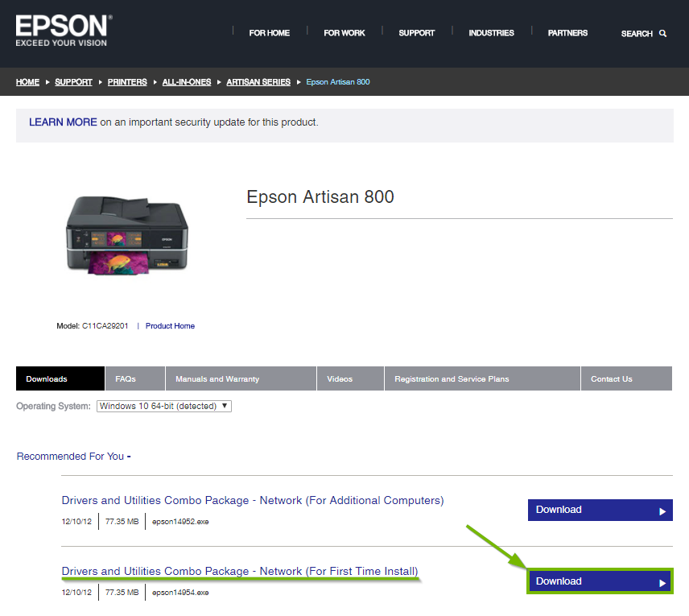Click the LEARN MORE security update link
The image size is (689, 616).
63,122
